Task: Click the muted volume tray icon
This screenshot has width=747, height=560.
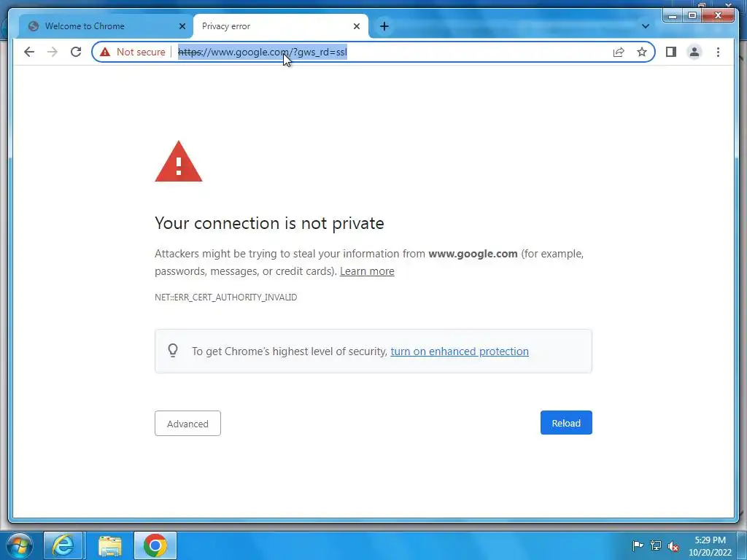Action: [x=673, y=546]
